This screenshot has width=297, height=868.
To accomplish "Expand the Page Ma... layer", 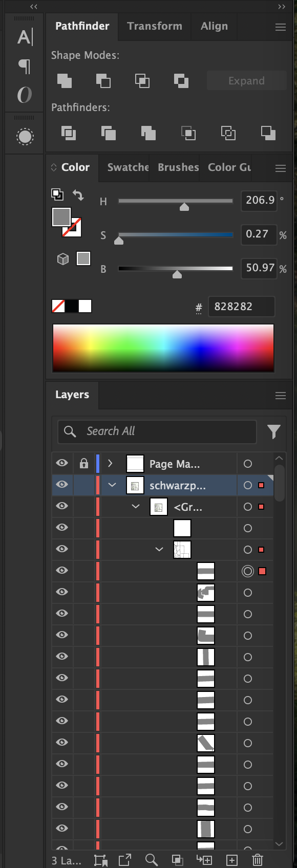I will click(x=110, y=464).
